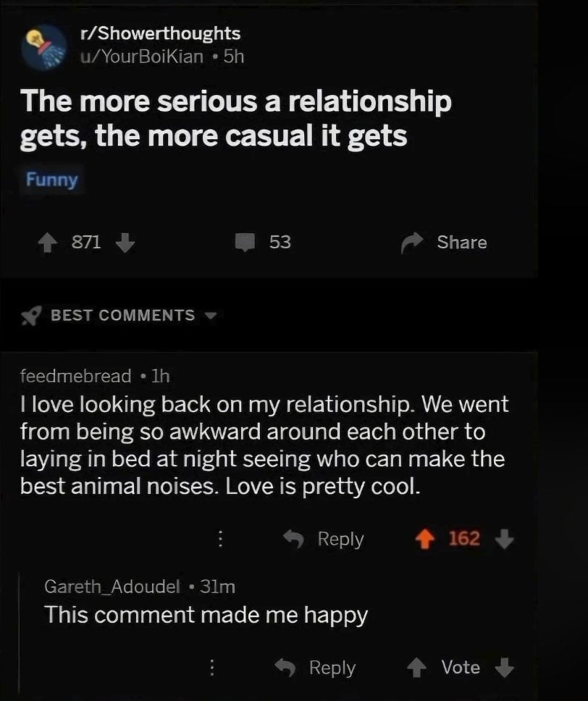Visit the r/Showerthoughts community link
This screenshot has height=701, width=588.
[x=160, y=33]
